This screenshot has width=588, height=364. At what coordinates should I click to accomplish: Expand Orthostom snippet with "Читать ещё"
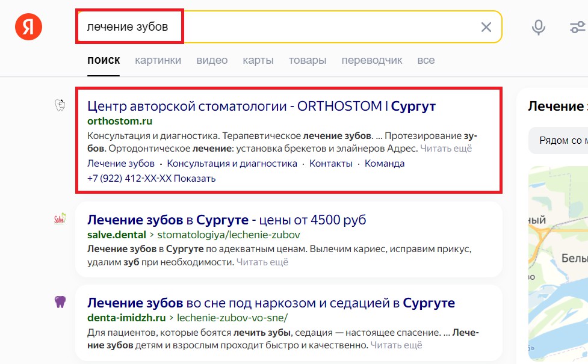coord(446,149)
